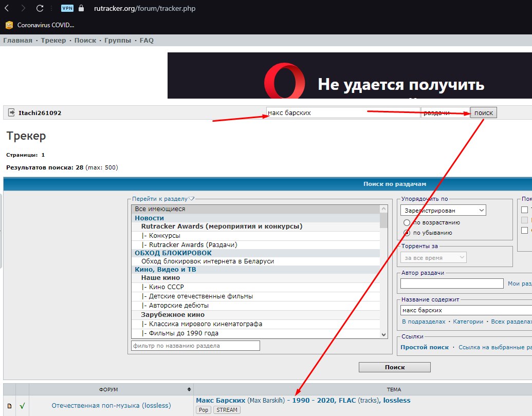Click the top search field 'макс барских'
532x416 pixels.
[x=343, y=112]
